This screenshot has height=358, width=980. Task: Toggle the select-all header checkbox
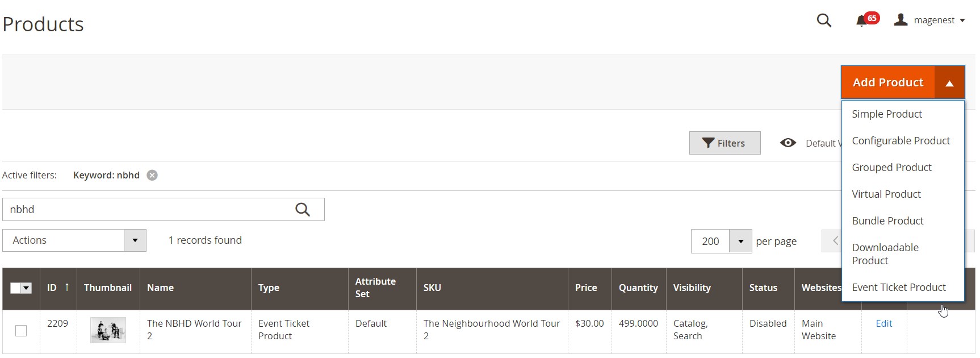tap(15, 288)
